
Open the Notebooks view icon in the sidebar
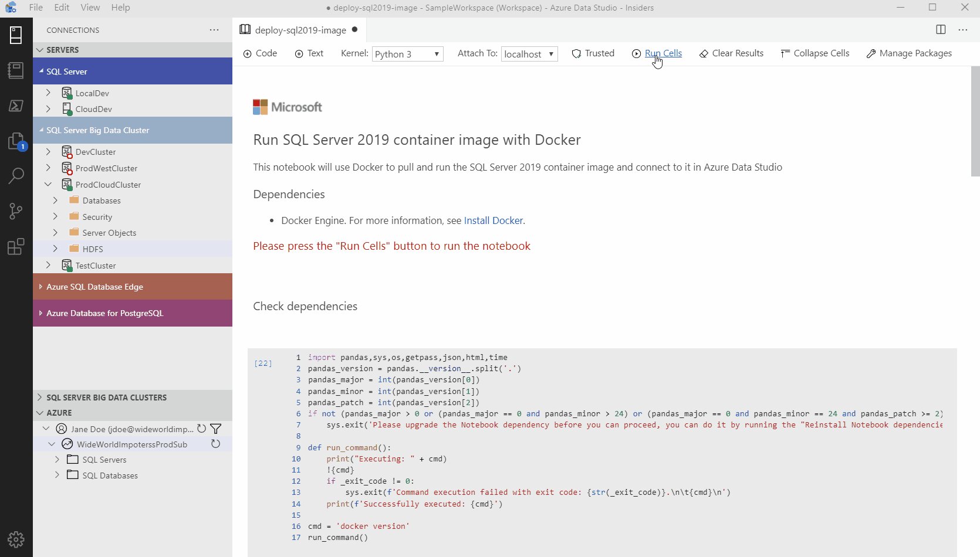pos(16,70)
